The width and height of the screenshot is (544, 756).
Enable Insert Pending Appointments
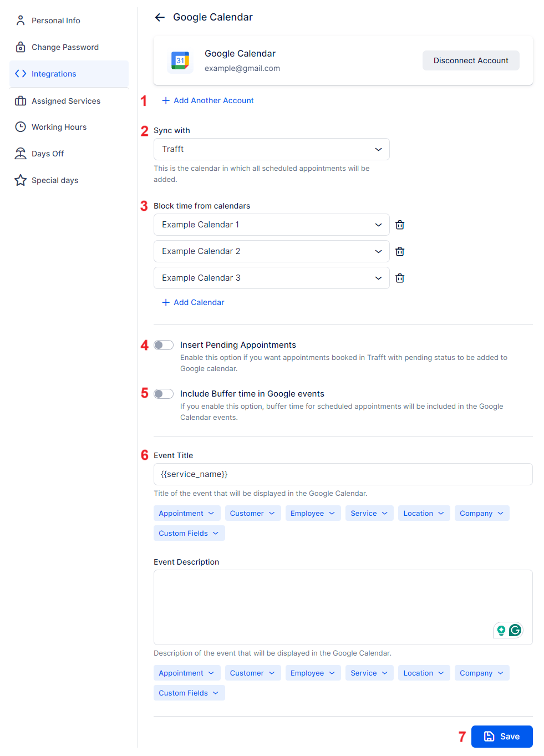click(x=164, y=344)
